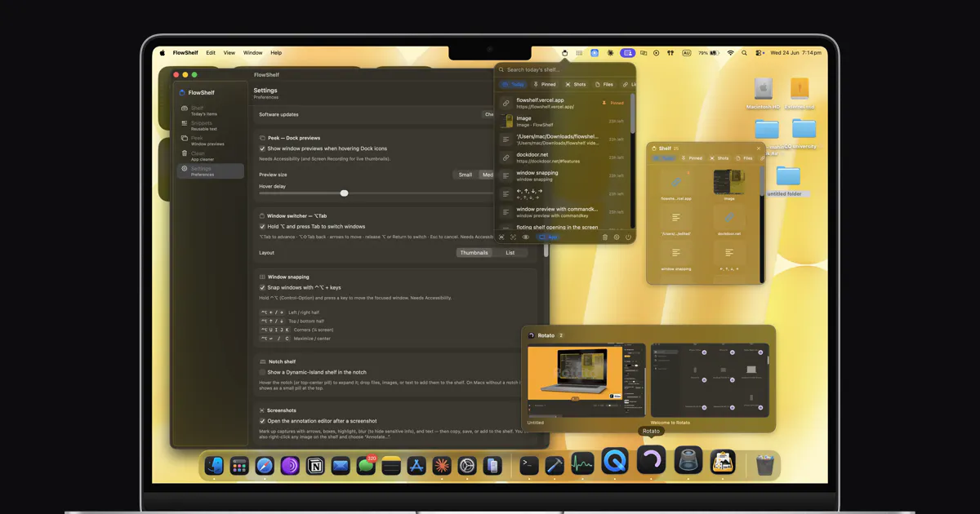This screenshot has width=980, height=514.
Task: Click the Rotato icon in the Dock
Action: click(651, 461)
